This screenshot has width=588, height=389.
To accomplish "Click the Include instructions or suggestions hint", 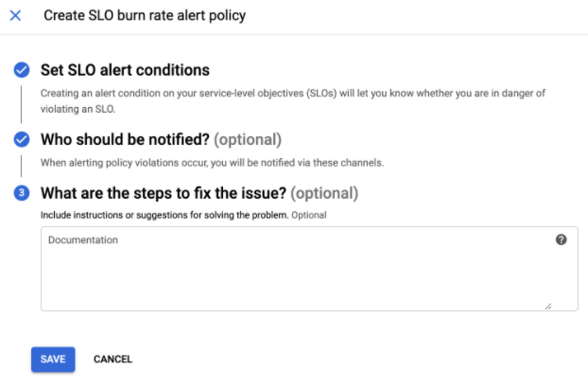I will point(163,216).
